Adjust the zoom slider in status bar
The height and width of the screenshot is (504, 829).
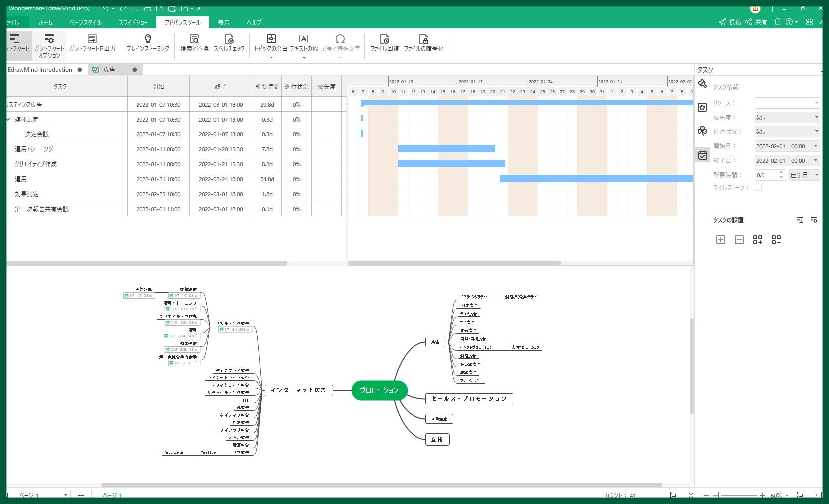click(x=719, y=495)
